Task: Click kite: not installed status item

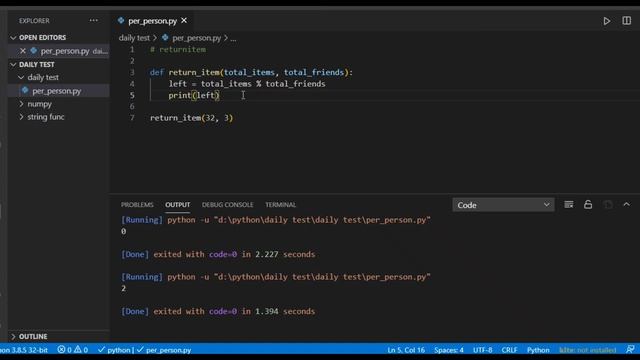Action: point(588,350)
